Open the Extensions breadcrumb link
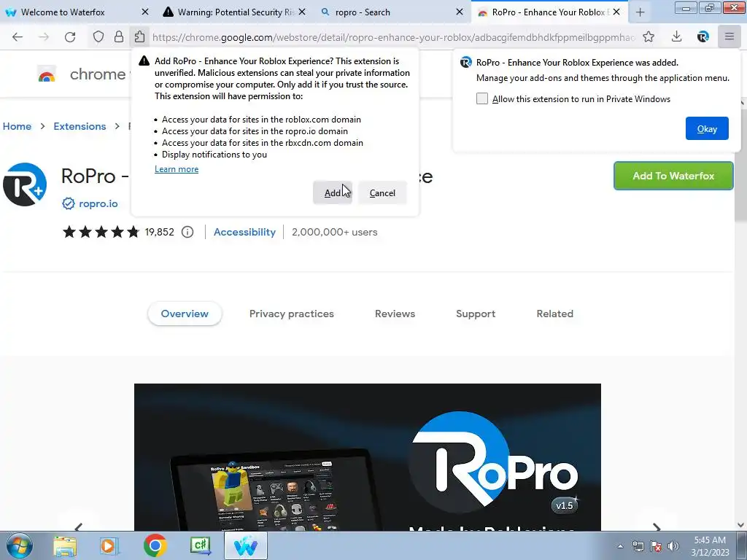747x560 pixels. [80, 126]
